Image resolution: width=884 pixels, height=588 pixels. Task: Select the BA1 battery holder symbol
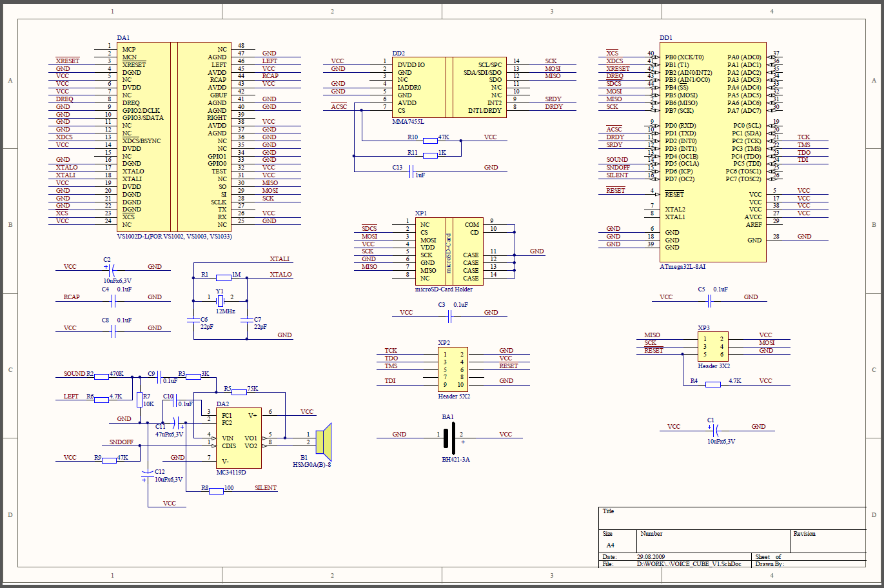451,437
